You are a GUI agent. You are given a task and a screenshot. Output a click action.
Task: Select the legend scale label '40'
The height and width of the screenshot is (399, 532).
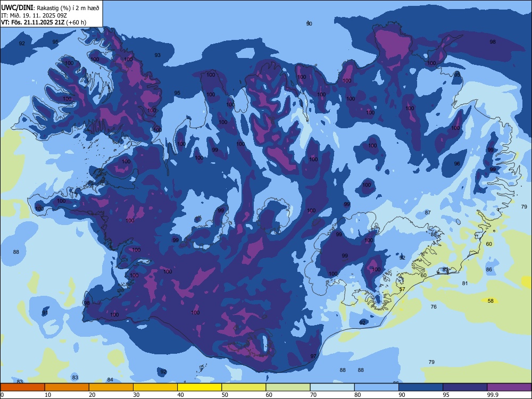(x=181, y=395)
